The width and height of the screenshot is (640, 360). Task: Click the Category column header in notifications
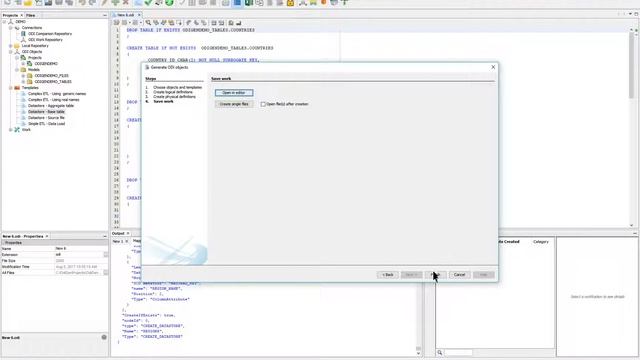pyautogui.click(x=541, y=242)
